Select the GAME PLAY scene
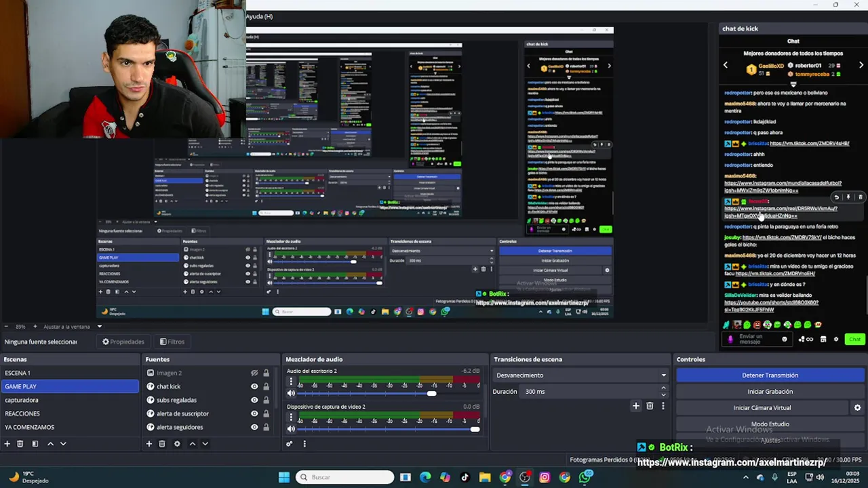Screen dimensions: 868x488 click(x=70, y=386)
